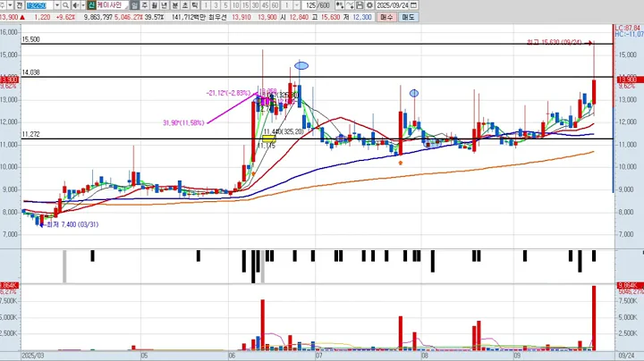Click the line drawing tool icon
644x361 pixels.
350,5
